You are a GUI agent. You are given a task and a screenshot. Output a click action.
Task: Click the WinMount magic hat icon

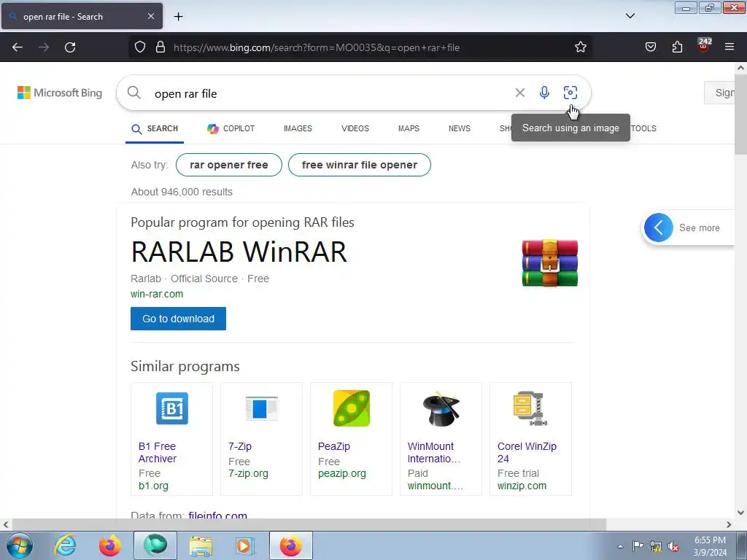(441, 408)
